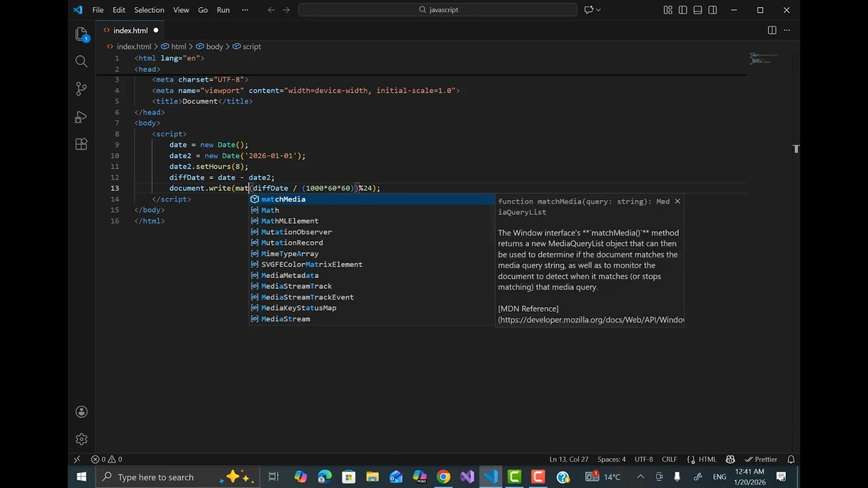Open the Edit menu
The height and width of the screenshot is (488, 868).
(x=119, y=9)
